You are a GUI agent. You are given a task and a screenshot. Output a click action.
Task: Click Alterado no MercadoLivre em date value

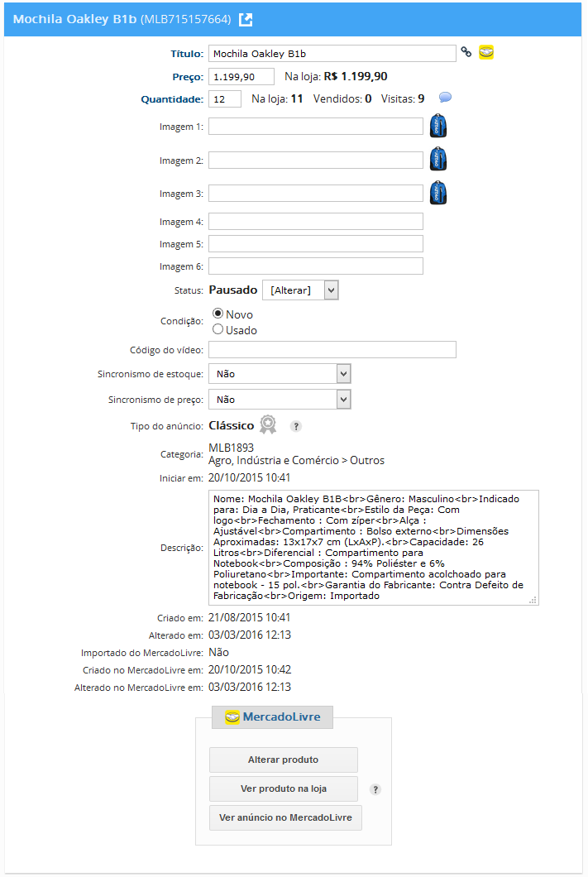(x=250, y=687)
